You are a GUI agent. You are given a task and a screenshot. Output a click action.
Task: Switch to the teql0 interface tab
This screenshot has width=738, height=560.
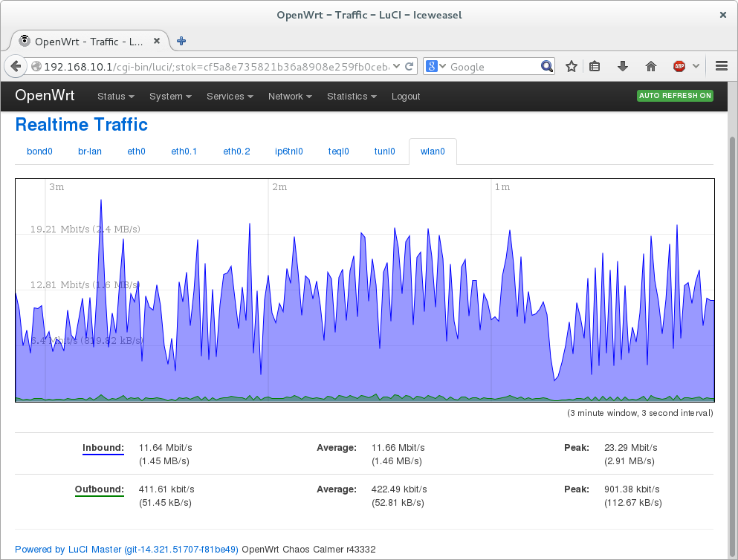point(338,152)
